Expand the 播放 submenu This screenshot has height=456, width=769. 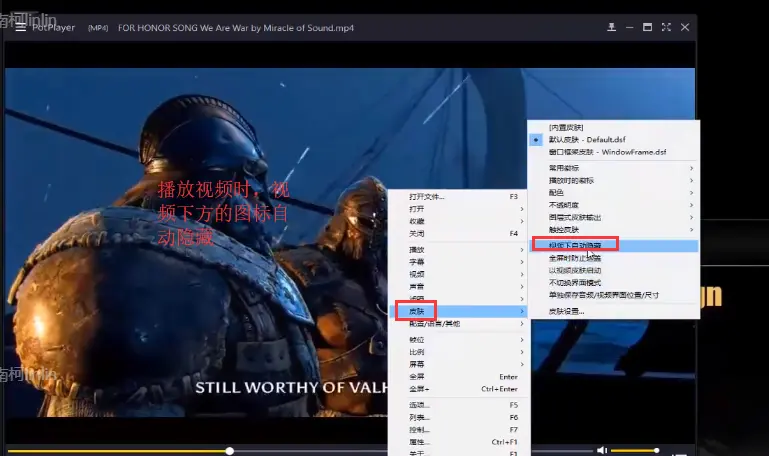pyautogui.click(x=458, y=250)
